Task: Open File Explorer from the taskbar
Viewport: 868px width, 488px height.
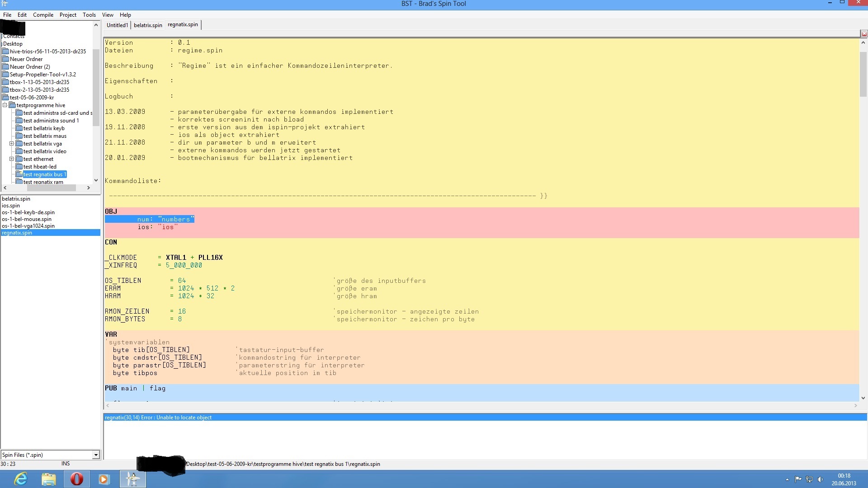Action: [49, 479]
